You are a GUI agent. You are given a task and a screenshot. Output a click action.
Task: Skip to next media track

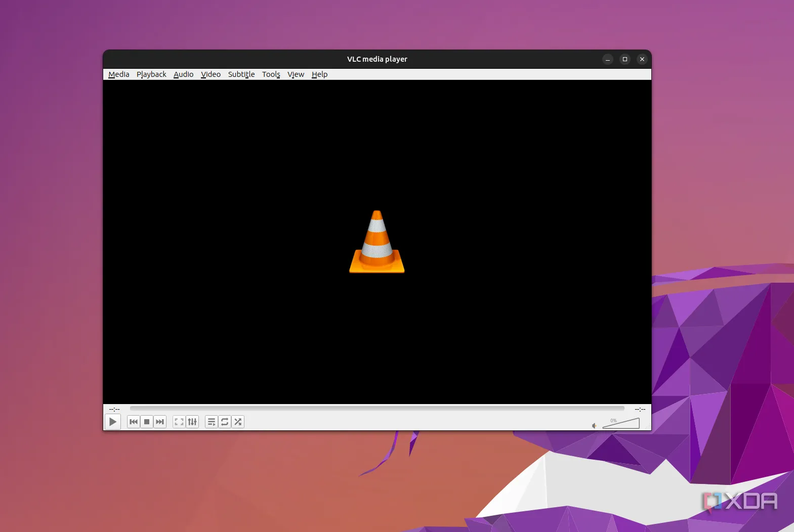(x=160, y=422)
